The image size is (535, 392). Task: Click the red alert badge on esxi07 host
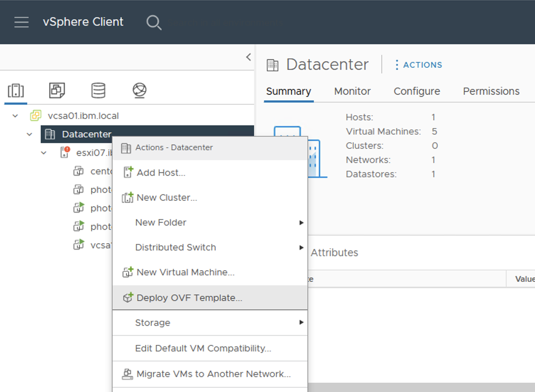coord(68,149)
